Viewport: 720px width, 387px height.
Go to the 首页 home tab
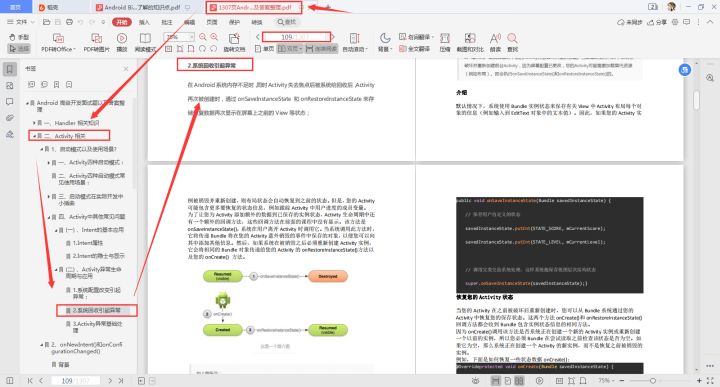[x=16, y=7]
